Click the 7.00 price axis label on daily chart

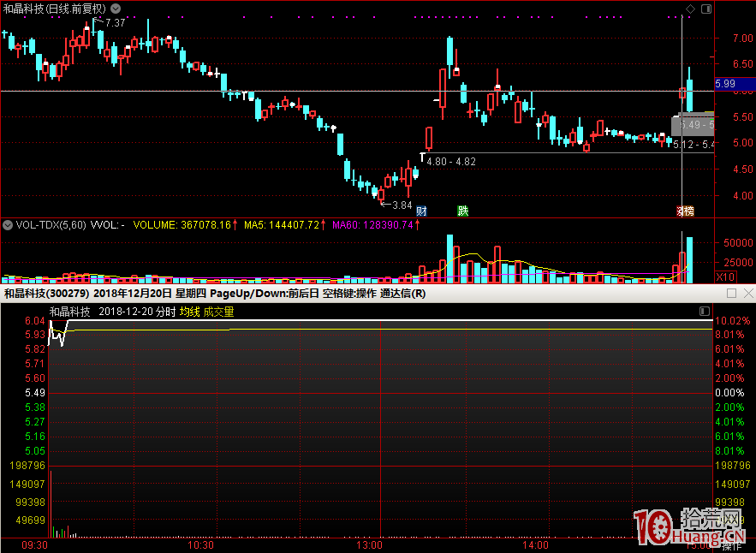click(x=743, y=38)
